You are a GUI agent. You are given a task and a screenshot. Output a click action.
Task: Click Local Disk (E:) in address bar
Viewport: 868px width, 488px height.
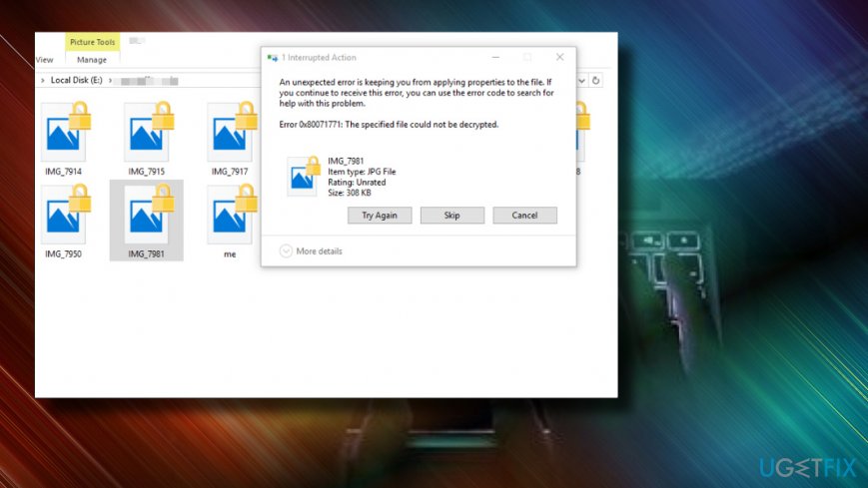[76, 80]
